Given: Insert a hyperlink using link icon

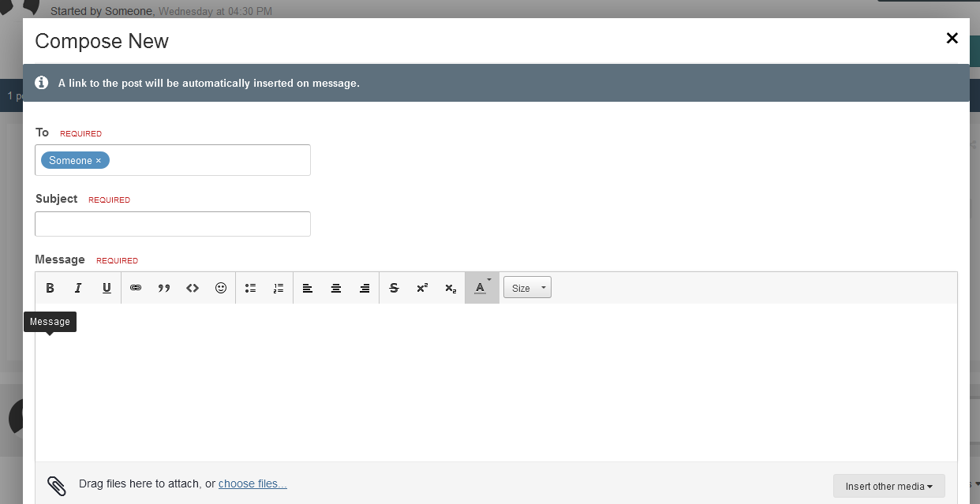Looking at the screenshot, I should coord(136,288).
